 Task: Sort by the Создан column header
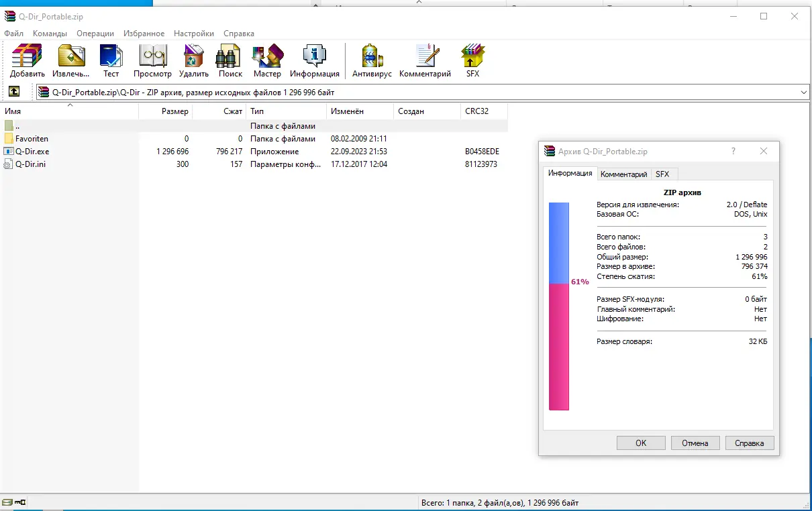click(x=427, y=111)
